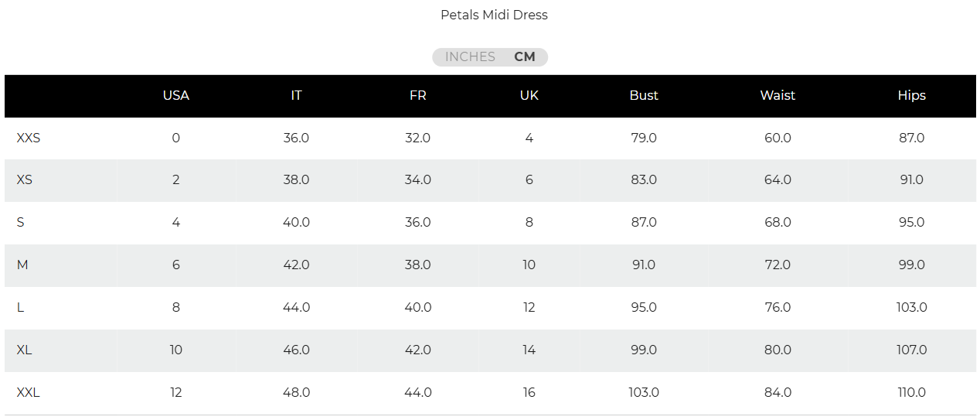Click the Bust column header
The image size is (980, 420).
click(643, 96)
